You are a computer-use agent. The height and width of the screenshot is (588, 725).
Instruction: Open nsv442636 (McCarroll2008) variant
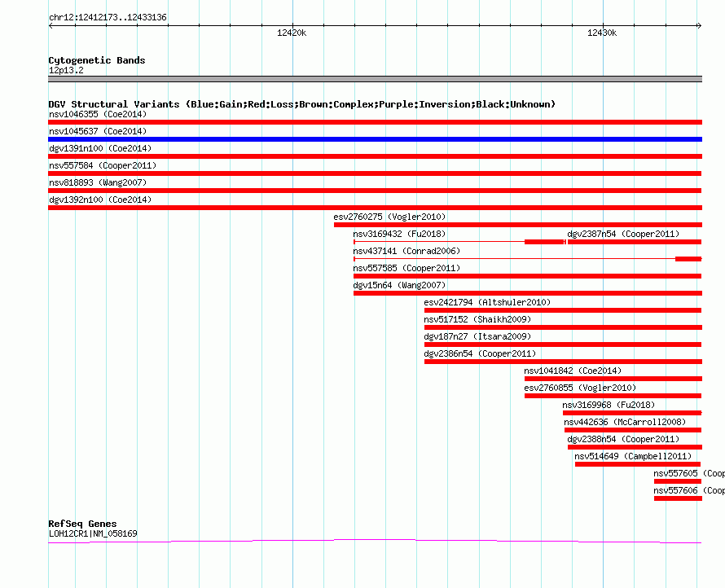coord(625,422)
